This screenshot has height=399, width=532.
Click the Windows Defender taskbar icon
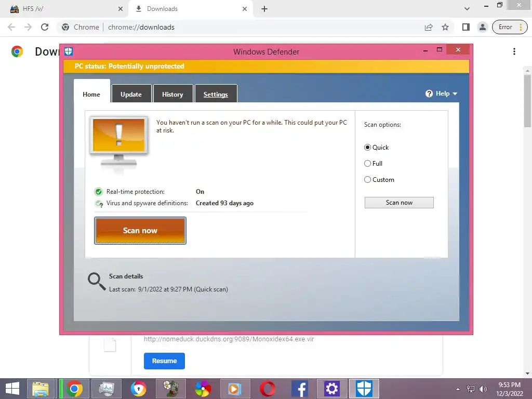(364, 389)
